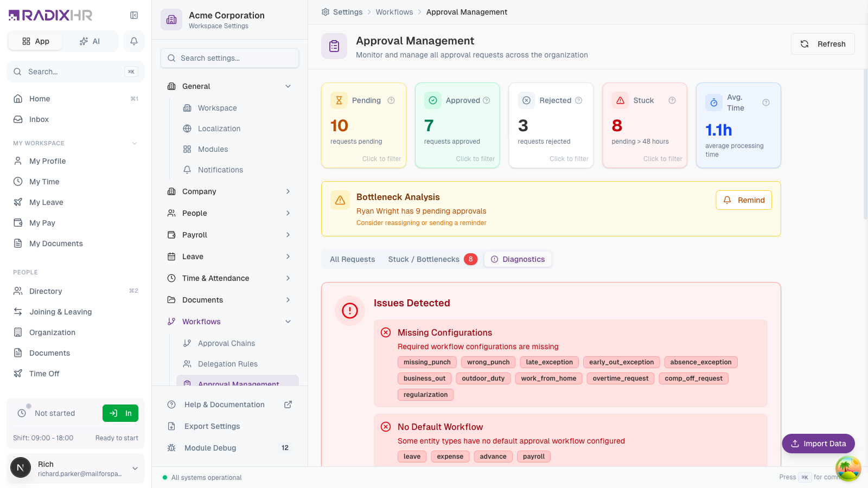This screenshot has width=868, height=488.
Task: Switch to Stuck / Bottlenecks tab
Action: [432, 259]
